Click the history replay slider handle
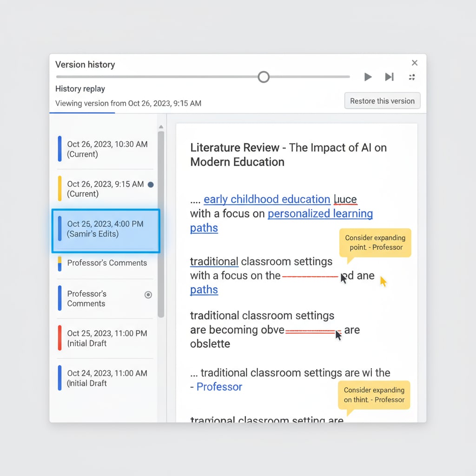476x476 pixels. [x=264, y=77]
